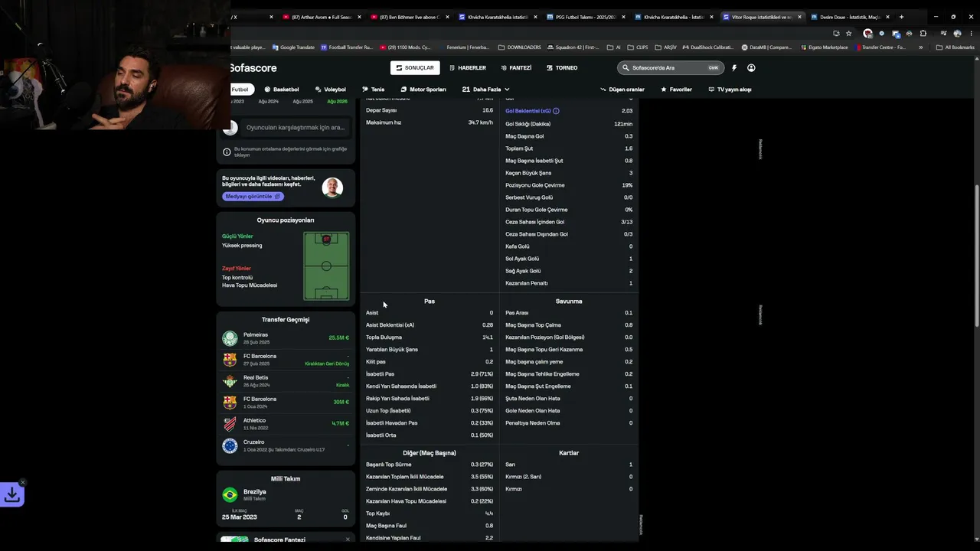Click the Maksimum hız value 34.7 km/h

coord(481,122)
